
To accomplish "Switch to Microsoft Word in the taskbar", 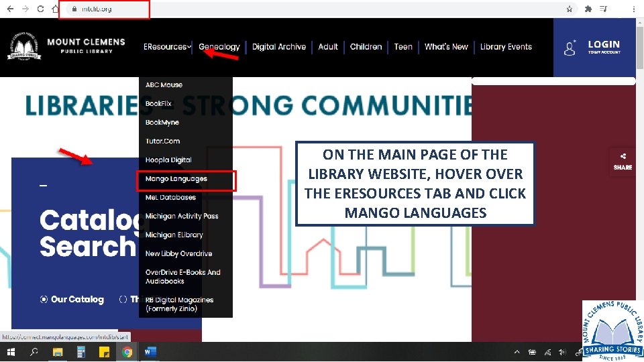I will tap(150, 352).
